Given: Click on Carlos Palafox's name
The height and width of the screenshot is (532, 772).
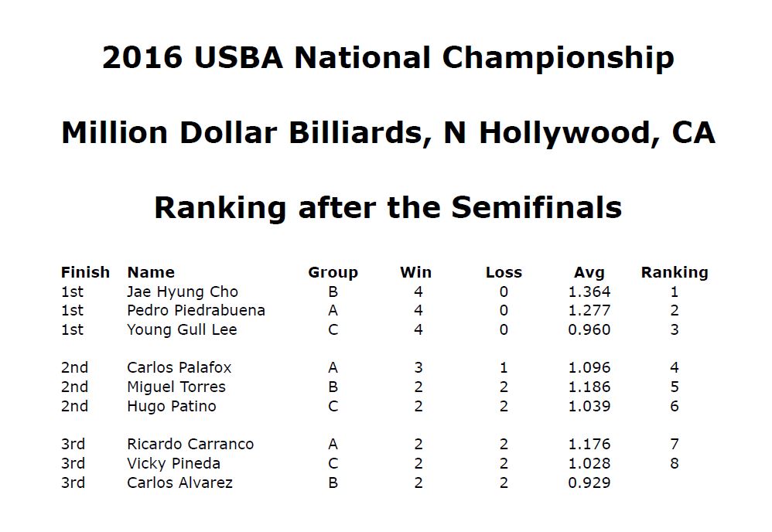Looking at the screenshot, I should [179, 367].
